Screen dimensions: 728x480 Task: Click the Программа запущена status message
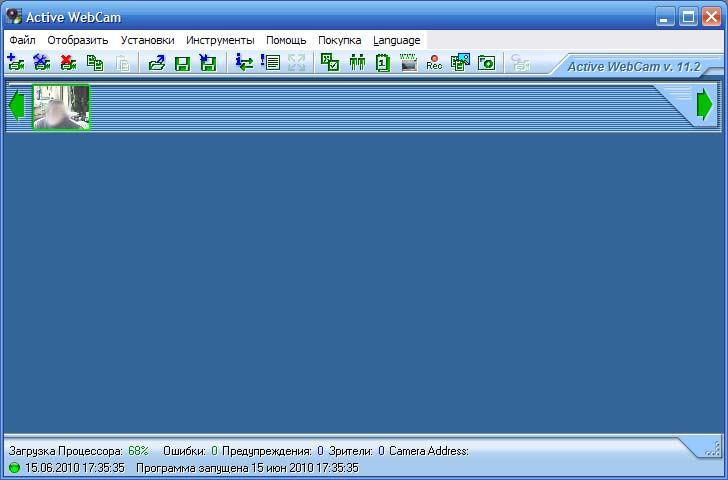pyautogui.click(x=247, y=467)
